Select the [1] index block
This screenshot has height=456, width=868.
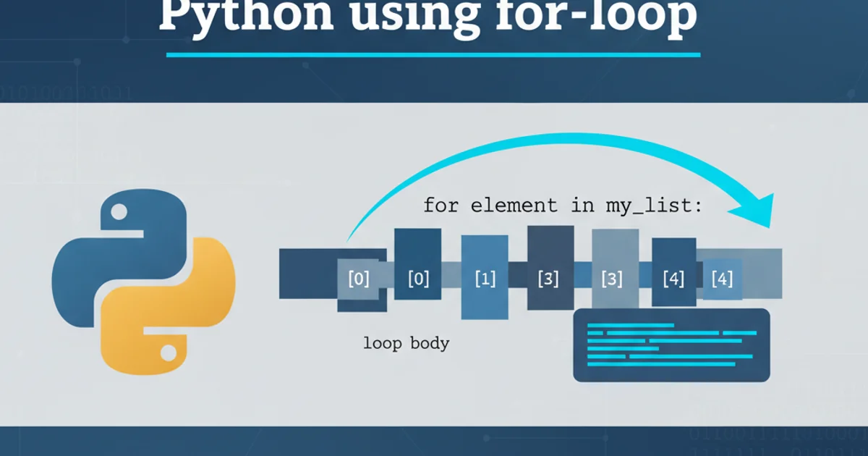pos(484,278)
